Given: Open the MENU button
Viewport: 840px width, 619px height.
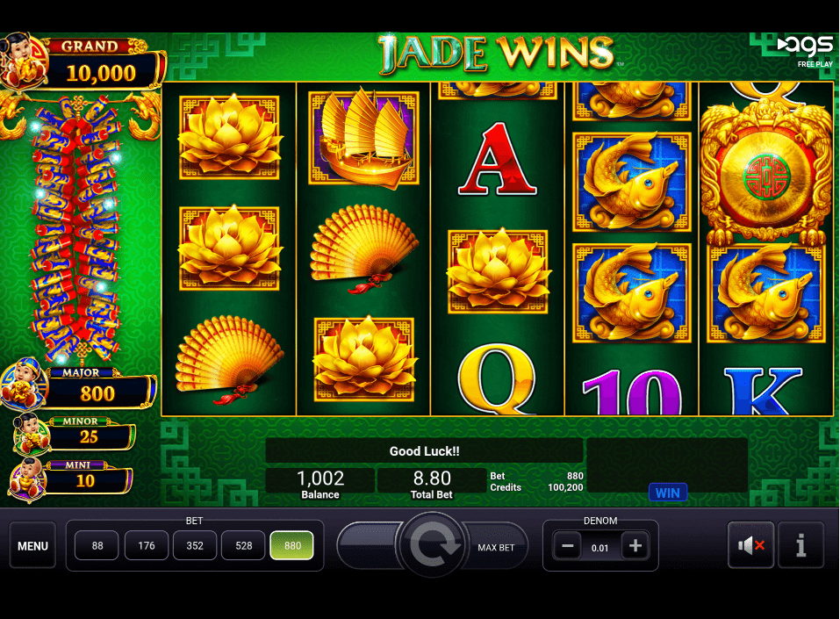Looking at the screenshot, I should 32,545.
